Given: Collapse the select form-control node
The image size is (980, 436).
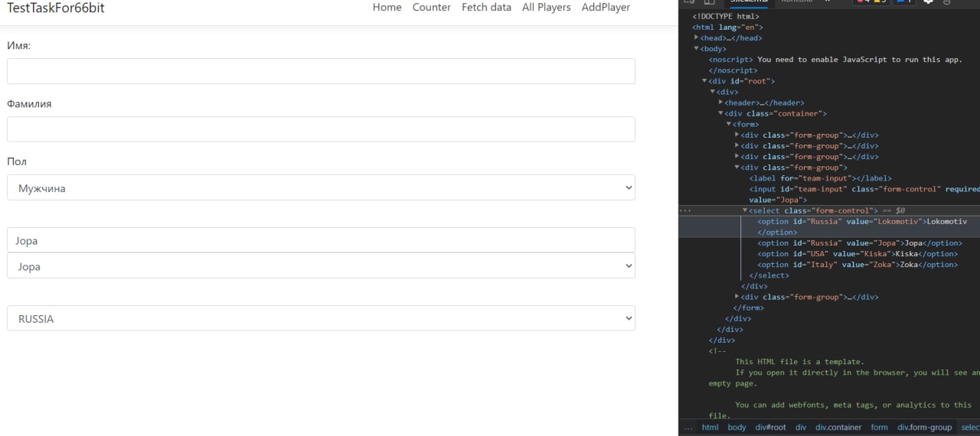Looking at the screenshot, I should (746, 210).
